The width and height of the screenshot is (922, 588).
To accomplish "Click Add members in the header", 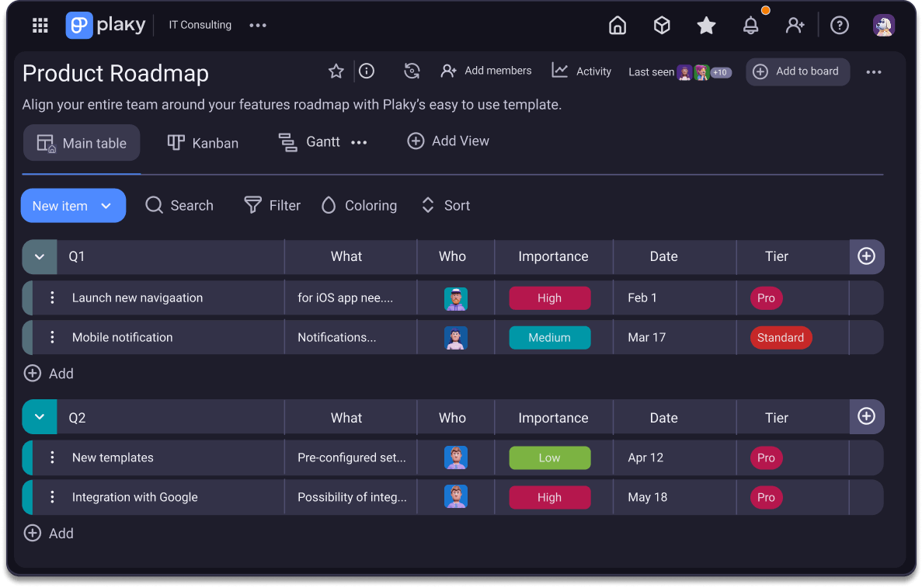I will click(486, 71).
